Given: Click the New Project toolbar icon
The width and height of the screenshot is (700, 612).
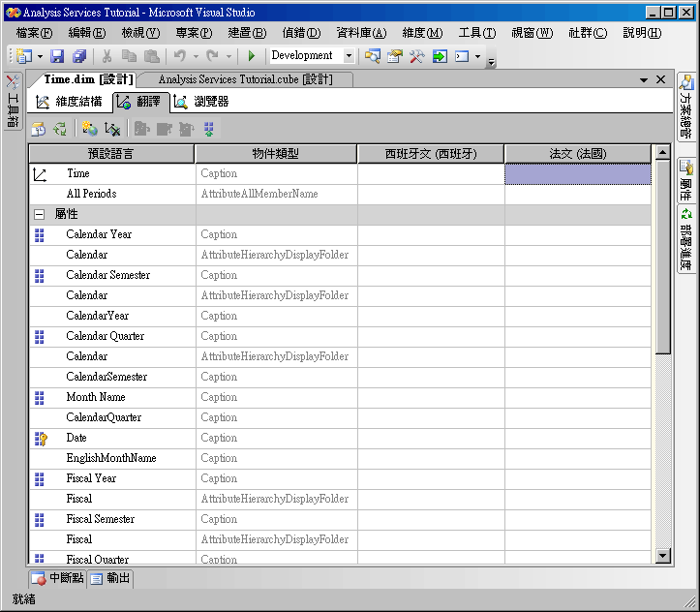Looking at the screenshot, I should [24, 56].
